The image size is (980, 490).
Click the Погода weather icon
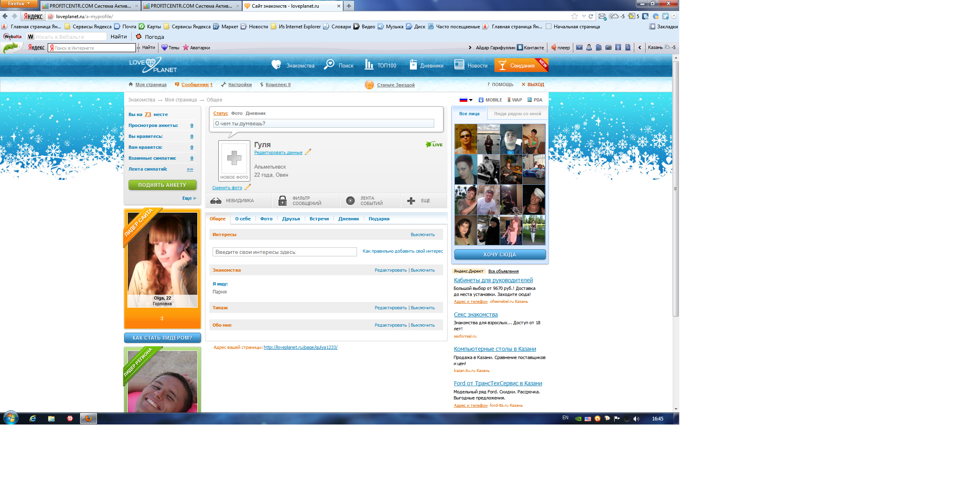tap(139, 36)
